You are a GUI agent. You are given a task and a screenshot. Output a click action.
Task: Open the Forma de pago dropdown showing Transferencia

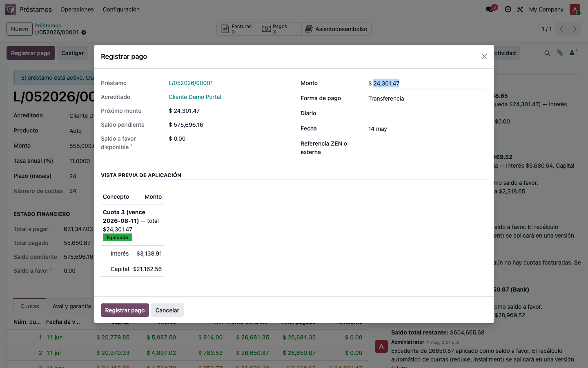428,99
